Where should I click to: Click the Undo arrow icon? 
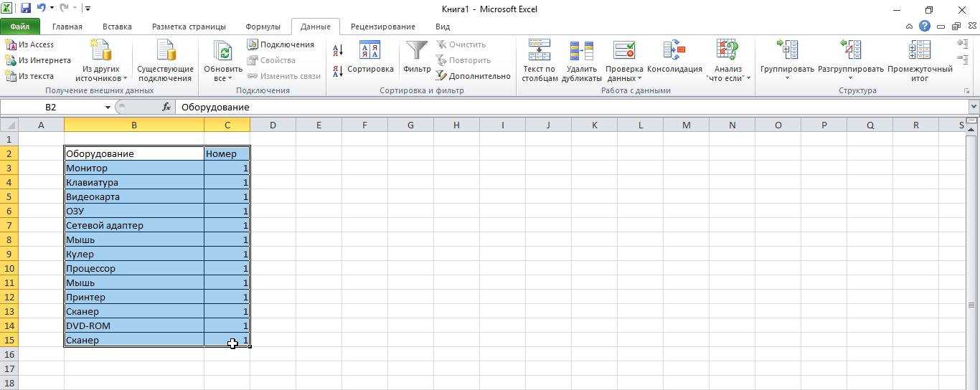[x=41, y=9]
